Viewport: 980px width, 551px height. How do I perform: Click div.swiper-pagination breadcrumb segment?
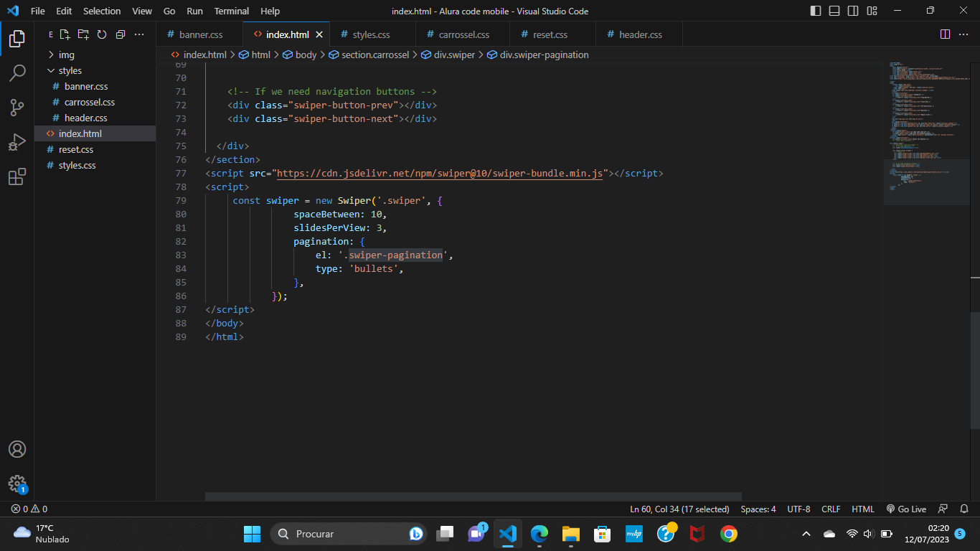click(538, 55)
